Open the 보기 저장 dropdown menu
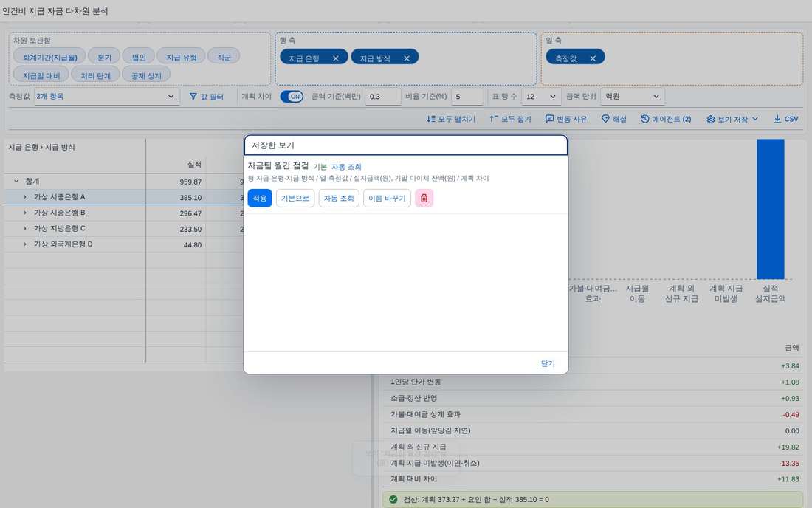 pyautogui.click(x=732, y=119)
